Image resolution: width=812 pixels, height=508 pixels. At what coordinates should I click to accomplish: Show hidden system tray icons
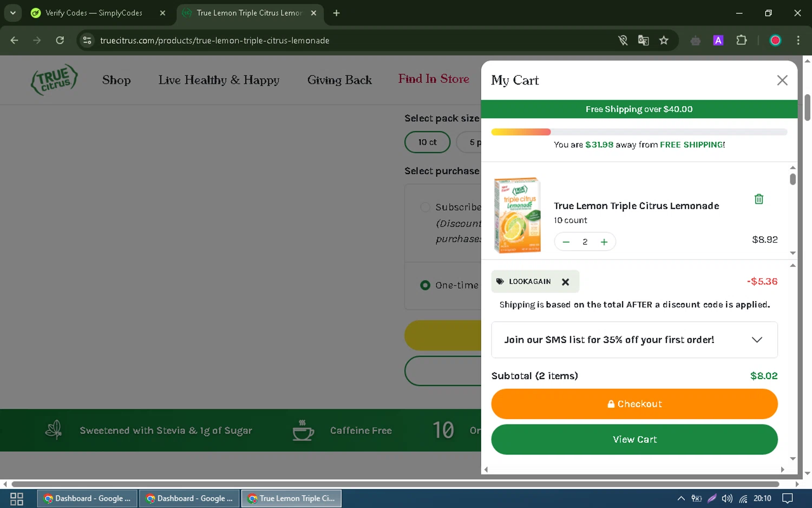681,499
